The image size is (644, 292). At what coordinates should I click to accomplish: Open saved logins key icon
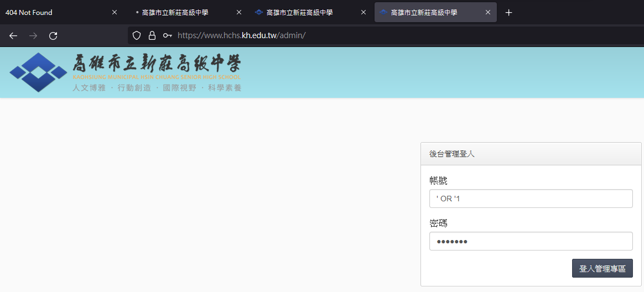click(x=167, y=36)
